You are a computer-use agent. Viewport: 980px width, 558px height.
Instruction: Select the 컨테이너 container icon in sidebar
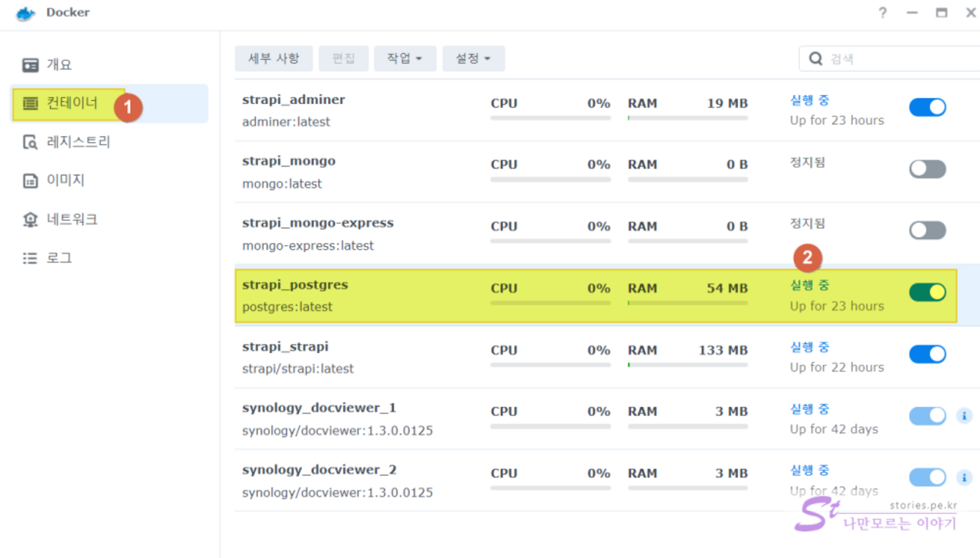[30, 103]
